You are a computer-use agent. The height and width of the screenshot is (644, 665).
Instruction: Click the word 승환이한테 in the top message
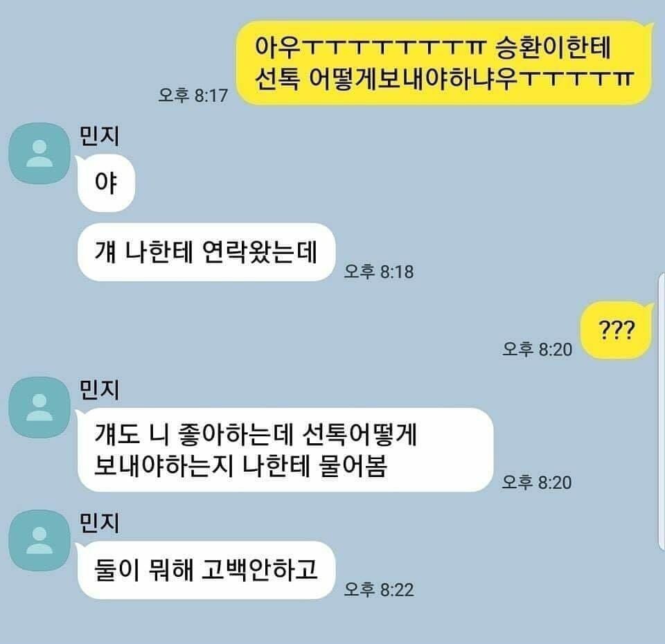pos(553,47)
